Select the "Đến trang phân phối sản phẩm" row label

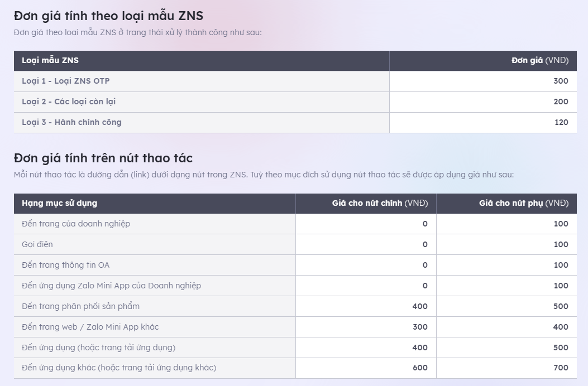(80, 306)
